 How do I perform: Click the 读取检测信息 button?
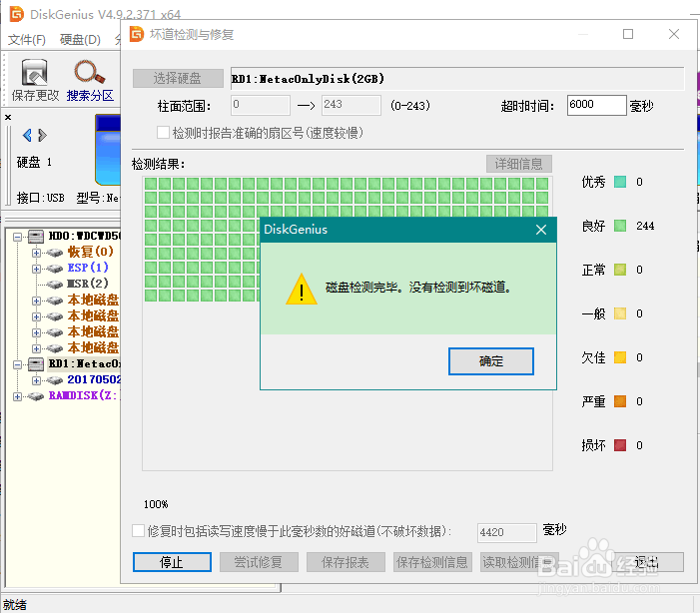519,562
